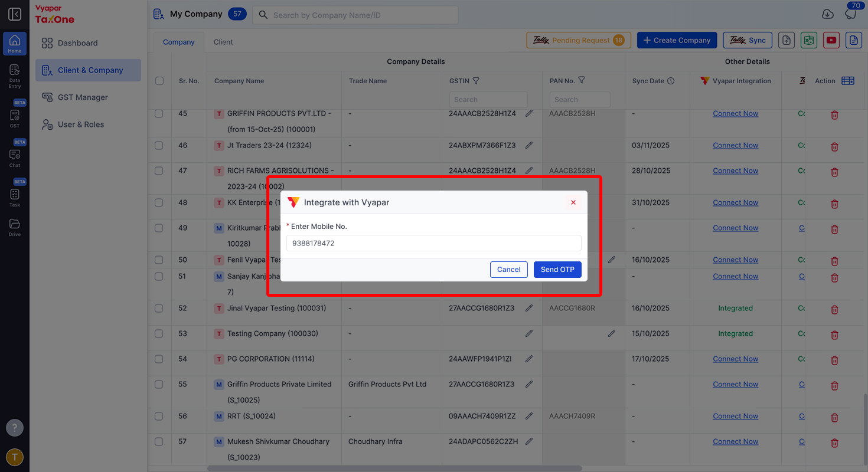Click the Sync Date info icon
The height and width of the screenshot is (472, 868).
671,81
